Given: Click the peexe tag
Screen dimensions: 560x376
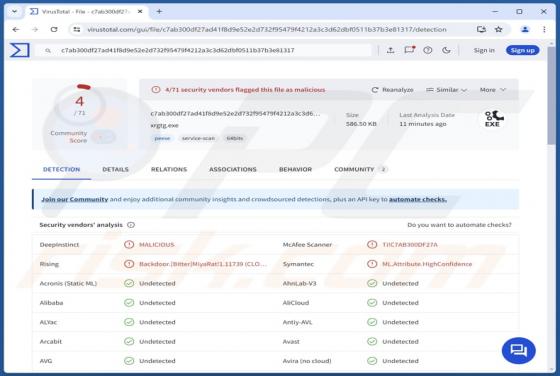Looking at the screenshot, I should pos(162,138).
